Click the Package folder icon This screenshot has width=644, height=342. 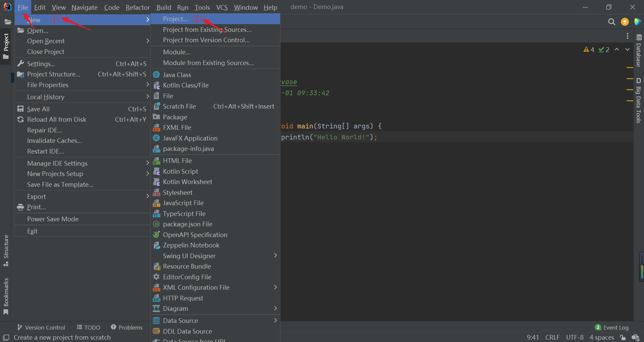point(156,117)
